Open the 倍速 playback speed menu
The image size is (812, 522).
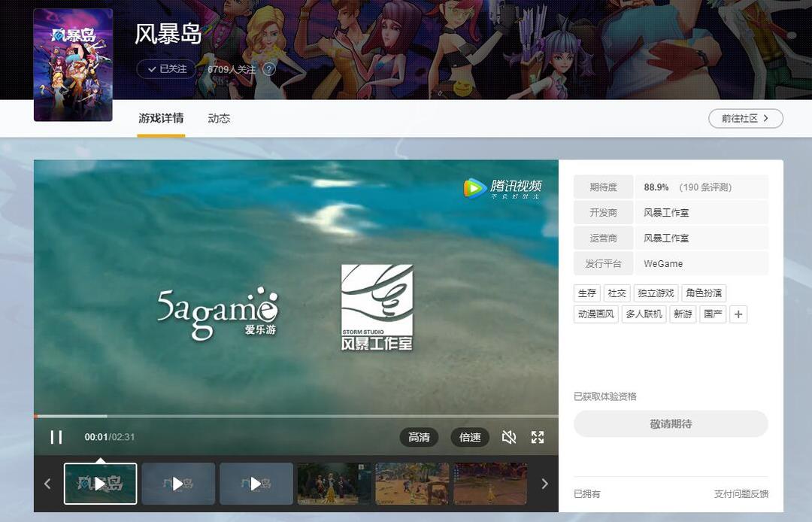pyautogui.click(x=470, y=437)
